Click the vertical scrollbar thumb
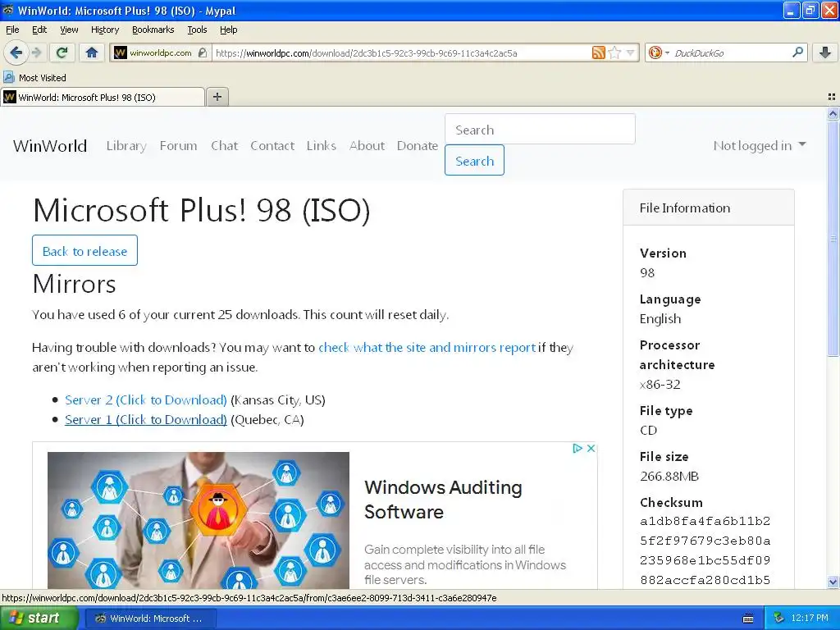Viewport: 840px width, 630px height. [833, 239]
